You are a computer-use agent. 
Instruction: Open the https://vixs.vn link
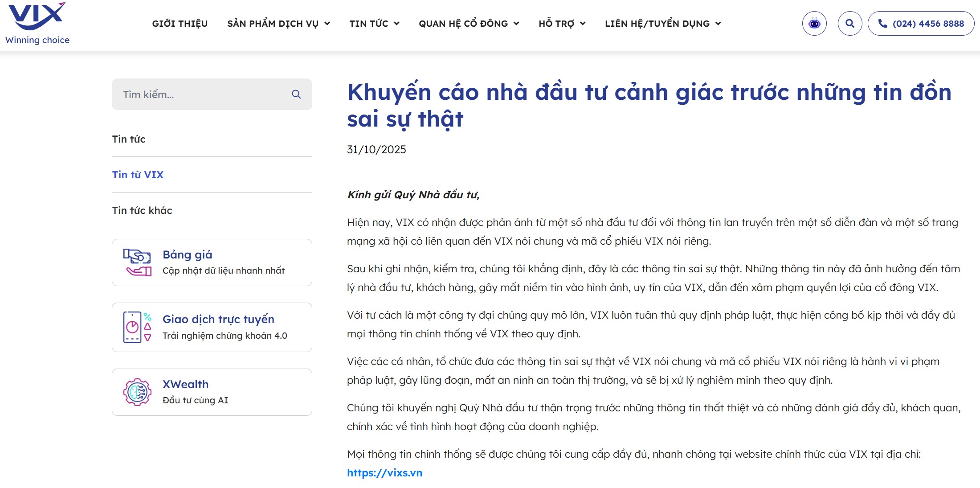[x=385, y=473]
